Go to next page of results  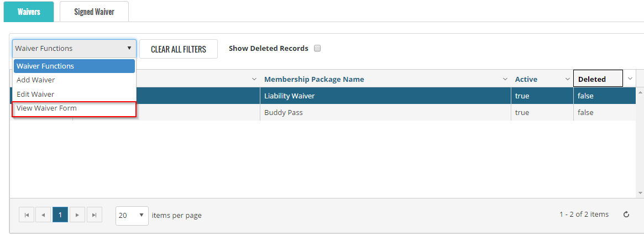coord(77,215)
